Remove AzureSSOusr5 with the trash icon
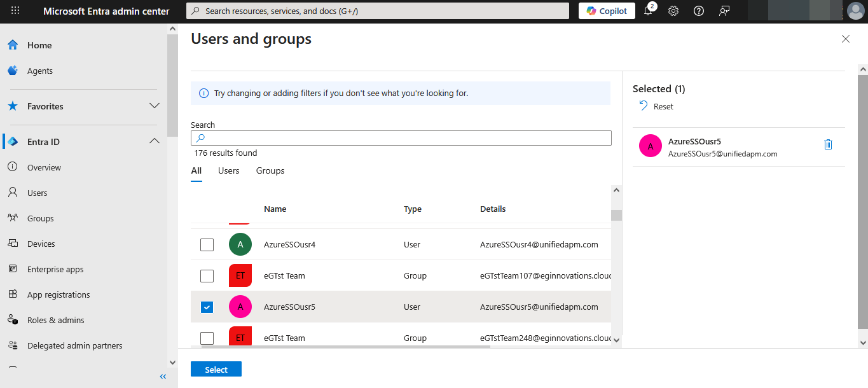Viewport: 868px width, 388px height. [828, 144]
